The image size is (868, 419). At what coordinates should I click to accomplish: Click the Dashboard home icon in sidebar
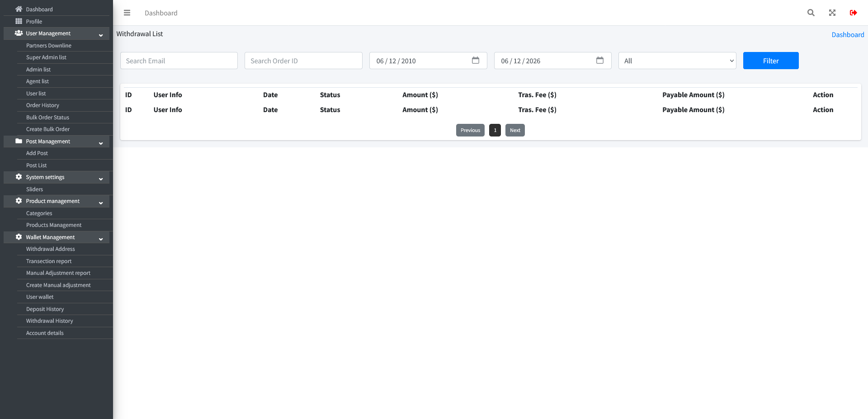click(19, 9)
